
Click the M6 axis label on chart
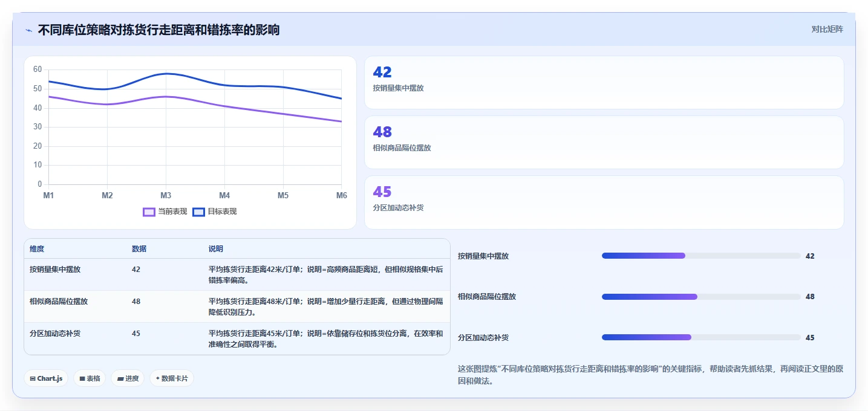[342, 195]
